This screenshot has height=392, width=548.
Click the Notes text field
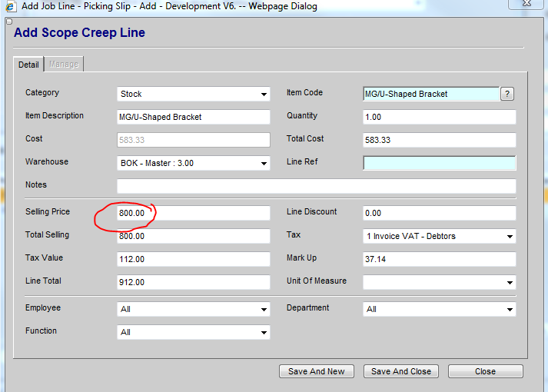316,186
